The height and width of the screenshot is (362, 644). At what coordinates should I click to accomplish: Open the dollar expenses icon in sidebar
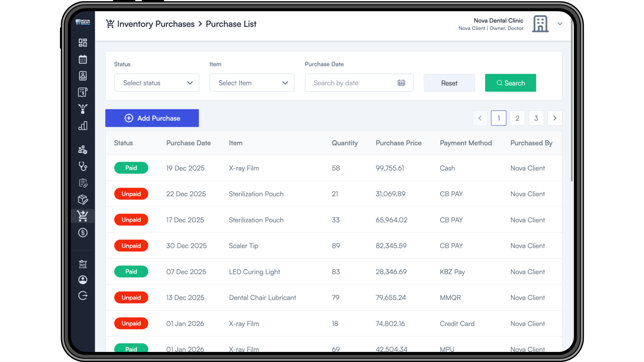point(83,233)
